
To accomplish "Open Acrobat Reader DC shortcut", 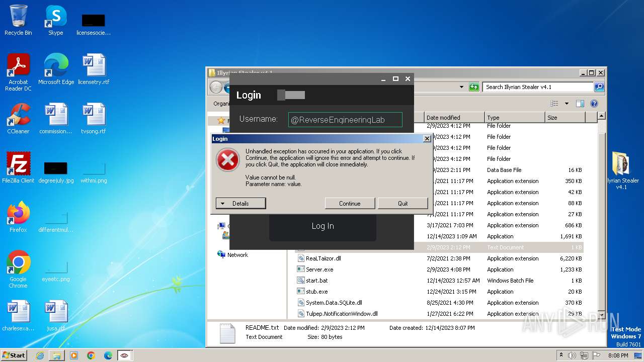I will 18,72.
